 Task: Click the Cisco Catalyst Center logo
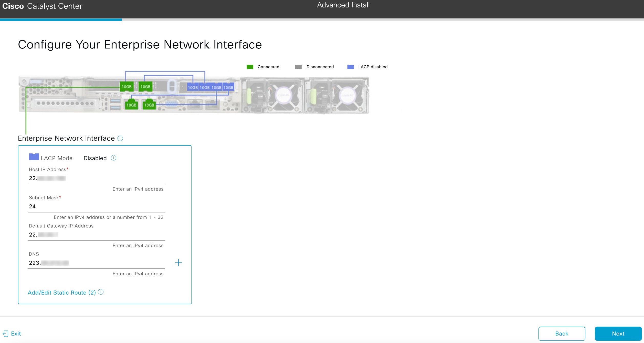point(42,6)
